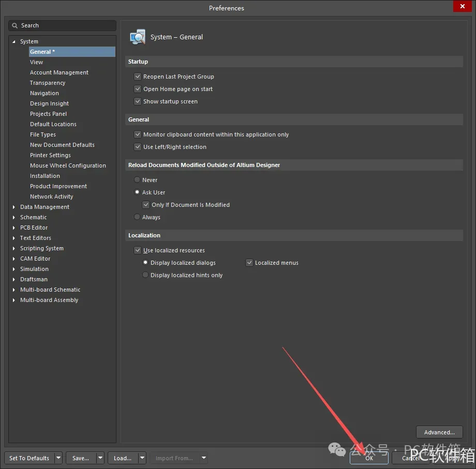Select Display localized hints only
The image size is (476, 469).
point(145,275)
